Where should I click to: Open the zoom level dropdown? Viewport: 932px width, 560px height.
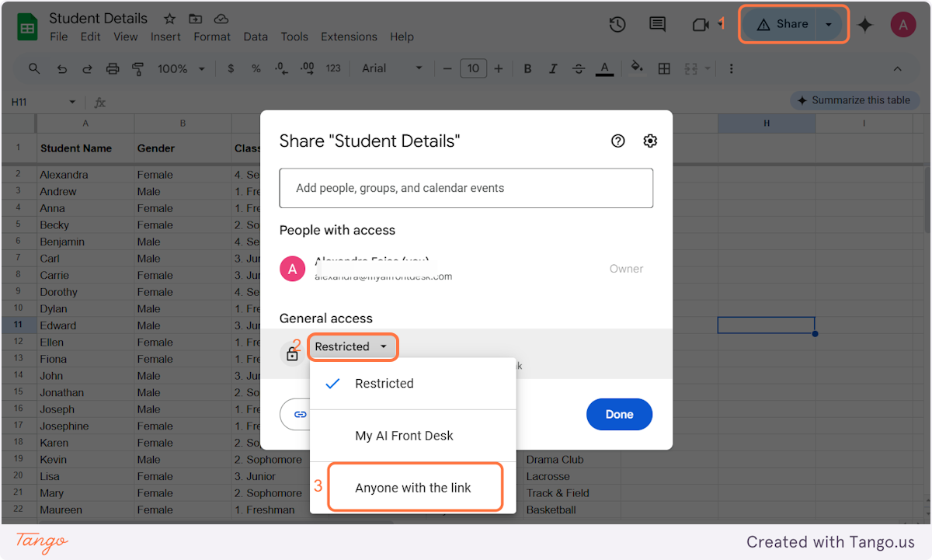[181, 68]
